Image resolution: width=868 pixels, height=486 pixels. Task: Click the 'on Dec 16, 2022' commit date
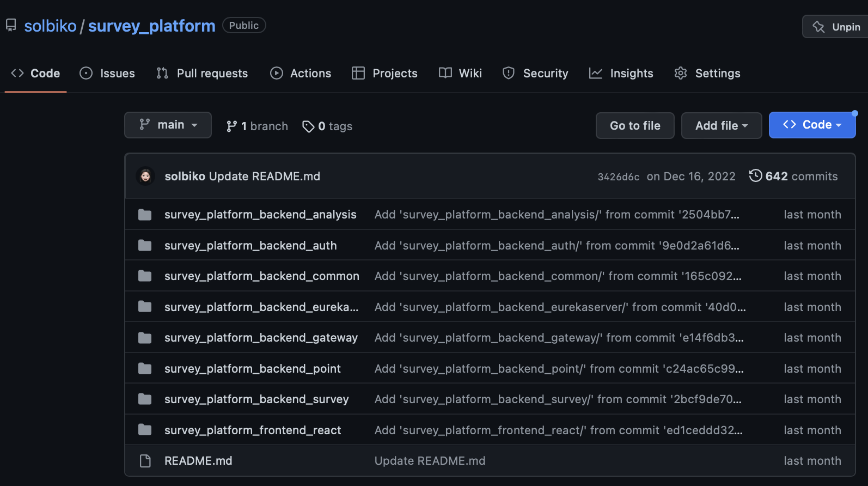[691, 177]
